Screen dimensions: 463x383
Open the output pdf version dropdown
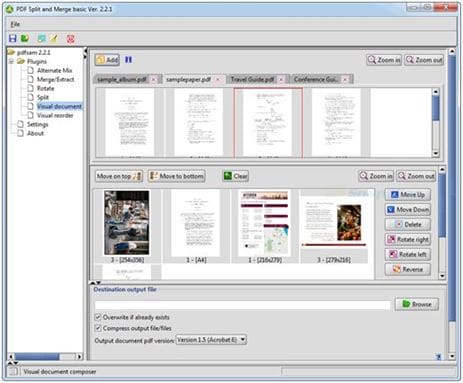pos(211,340)
